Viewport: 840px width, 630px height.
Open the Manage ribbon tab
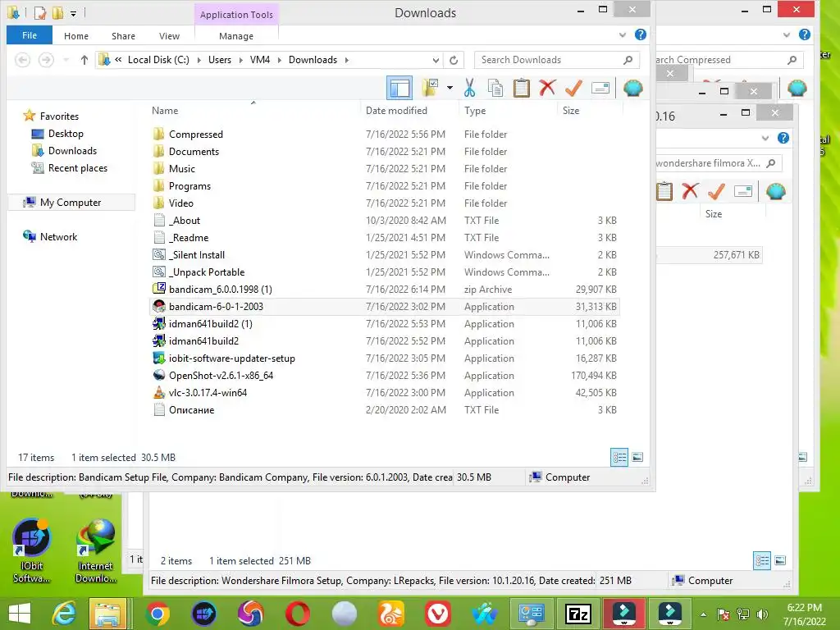pos(236,36)
